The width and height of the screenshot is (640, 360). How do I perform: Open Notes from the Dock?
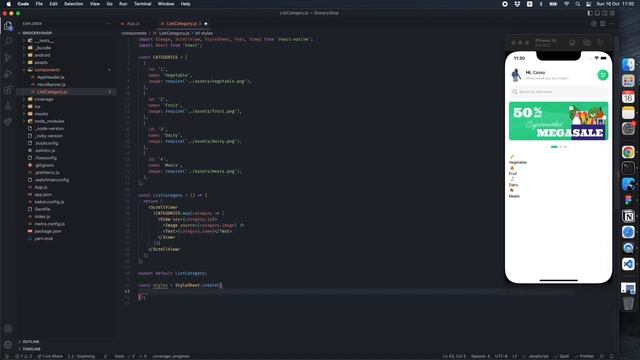click(628, 113)
